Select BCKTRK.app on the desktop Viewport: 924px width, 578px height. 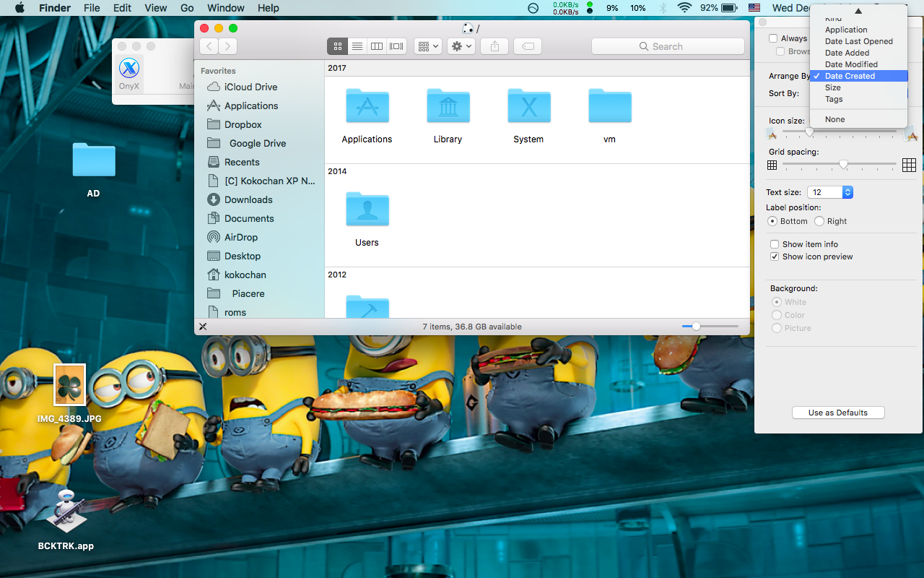click(66, 512)
